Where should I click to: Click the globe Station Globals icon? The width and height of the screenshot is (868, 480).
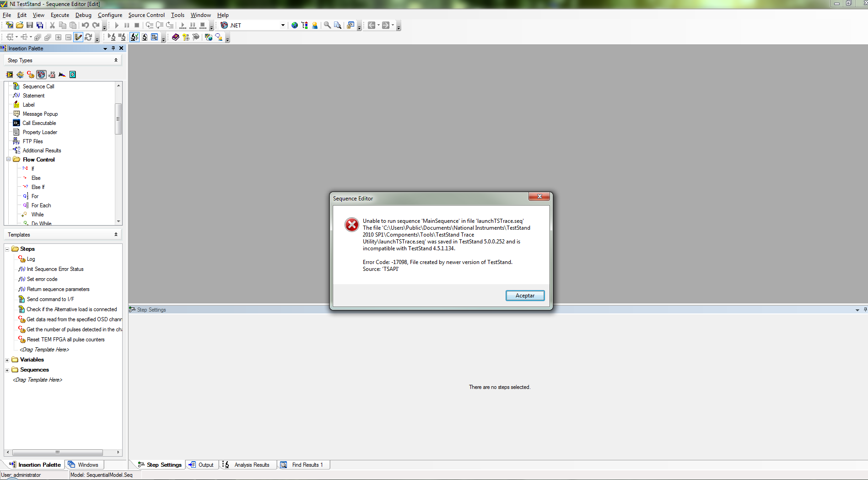click(x=295, y=25)
